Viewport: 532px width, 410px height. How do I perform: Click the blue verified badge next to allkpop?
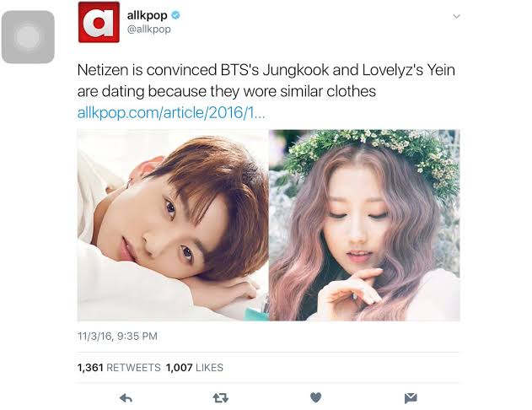point(175,15)
